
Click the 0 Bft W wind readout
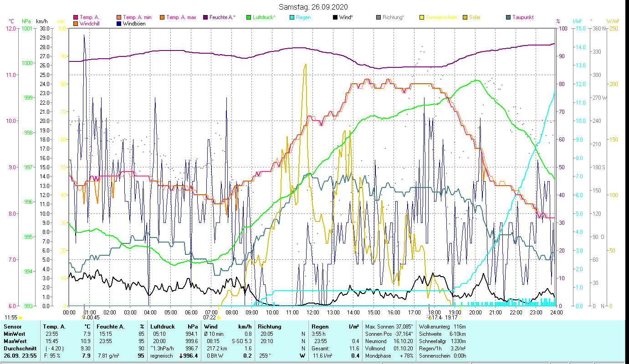click(215, 356)
